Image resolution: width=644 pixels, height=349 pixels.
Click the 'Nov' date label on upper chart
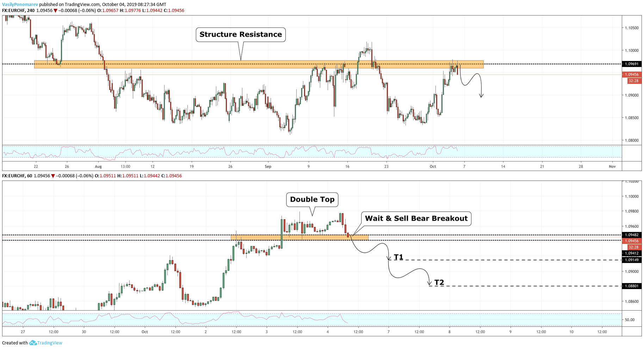[x=612, y=166]
